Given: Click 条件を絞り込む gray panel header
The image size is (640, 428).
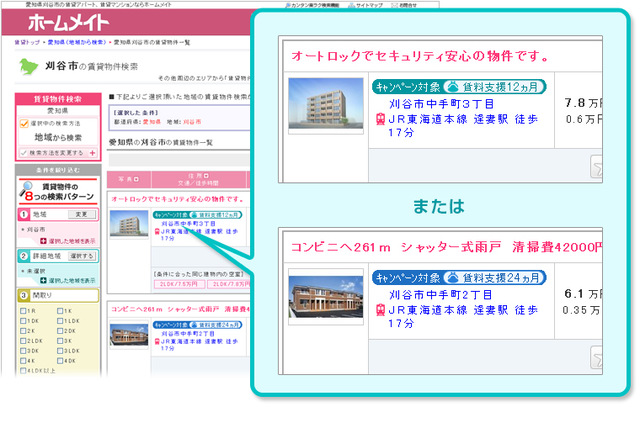Looking at the screenshot, I should pyautogui.click(x=58, y=170).
